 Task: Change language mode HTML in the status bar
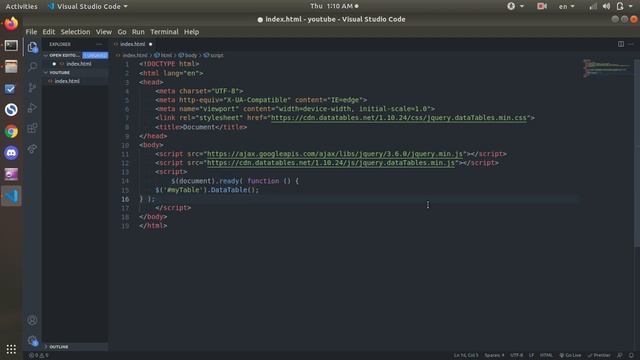(x=546, y=356)
